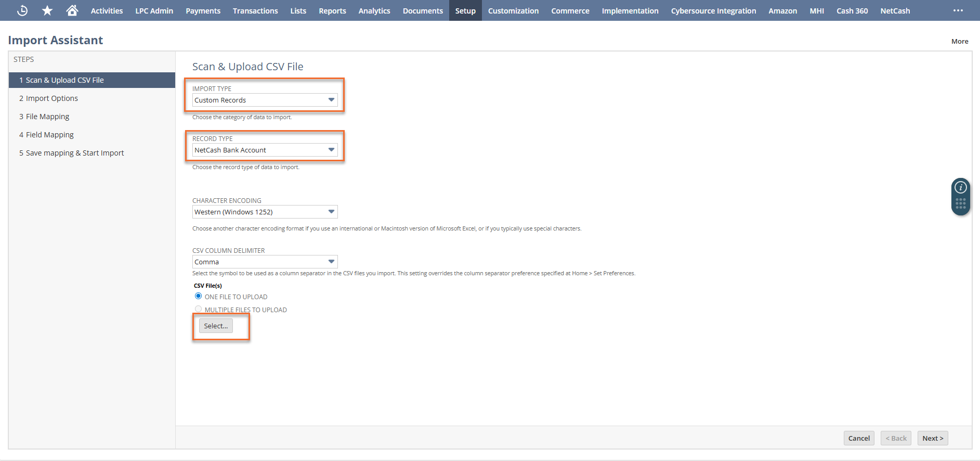Click the Shortcuts star icon
The width and height of the screenshot is (980, 461).
tap(47, 10)
